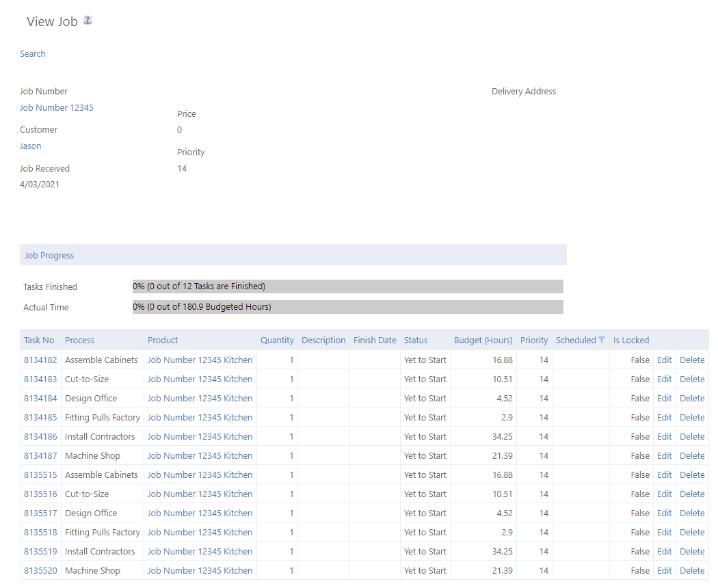Click the Search link
Image resolution: width=718 pixels, height=588 pixels.
point(33,53)
